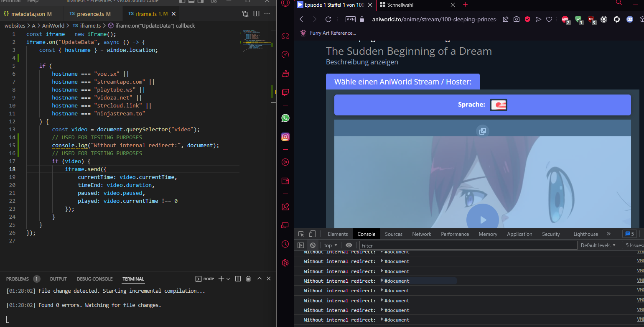Add page to bookmarks with heart icon

[549, 19]
